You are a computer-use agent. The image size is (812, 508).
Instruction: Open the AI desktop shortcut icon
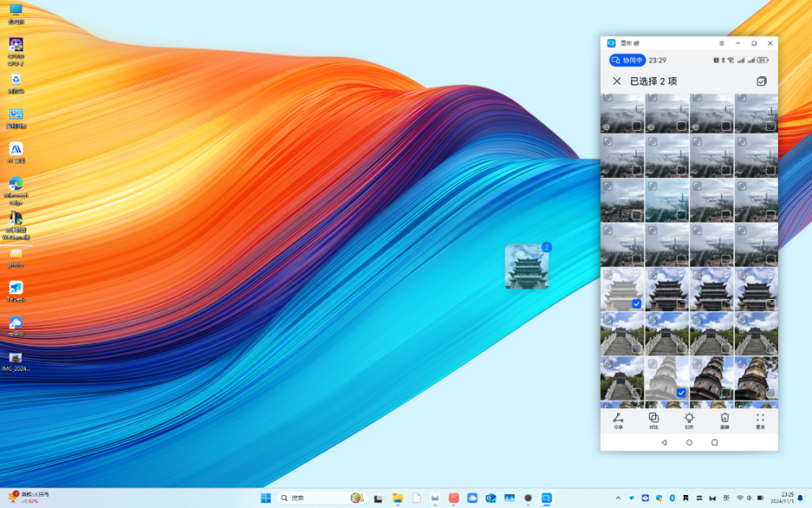16,153
